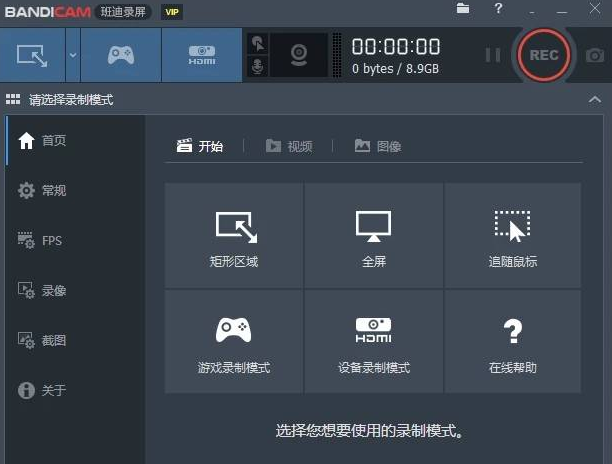The image size is (612, 464).
Task: Click the 班迪录屏 title label
Action: [x=123, y=12]
